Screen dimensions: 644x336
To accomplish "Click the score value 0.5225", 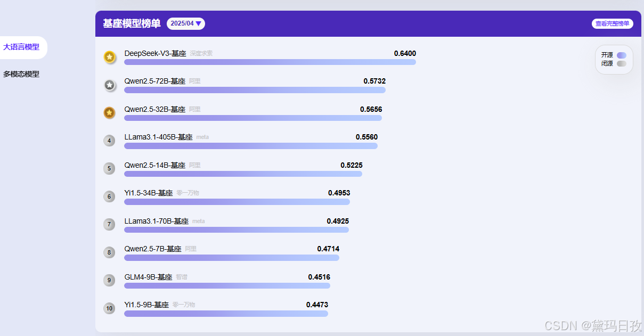I will click(352, 165).
